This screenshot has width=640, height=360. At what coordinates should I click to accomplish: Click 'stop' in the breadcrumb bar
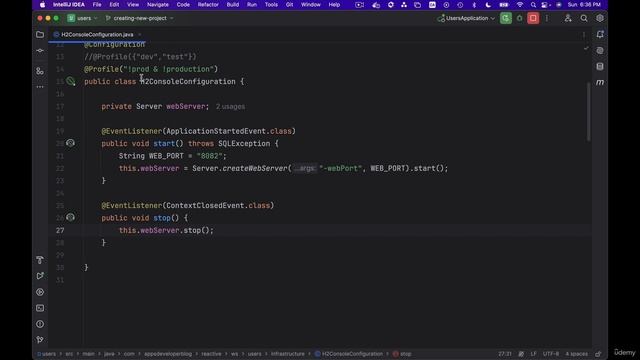coord(402,354)
